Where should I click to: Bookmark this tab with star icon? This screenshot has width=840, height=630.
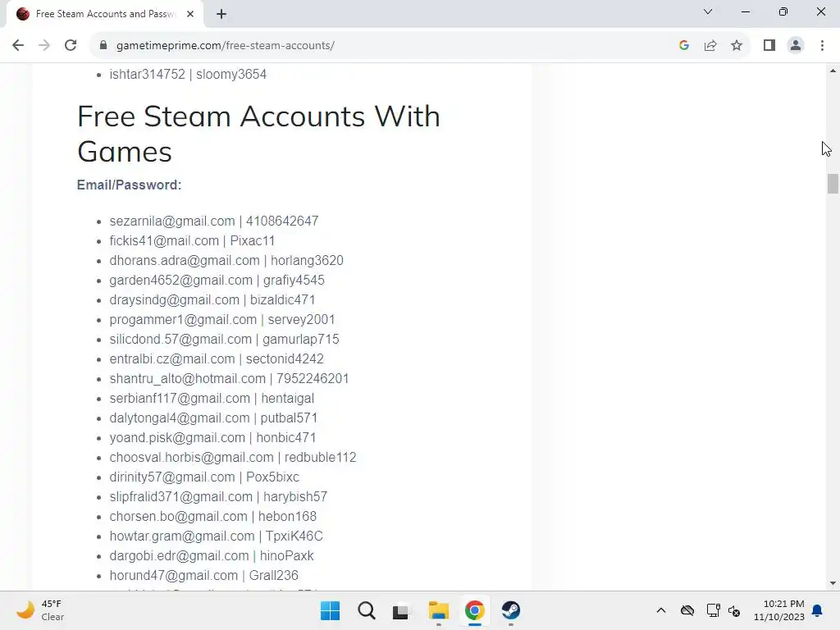click(x=737, y=46)
